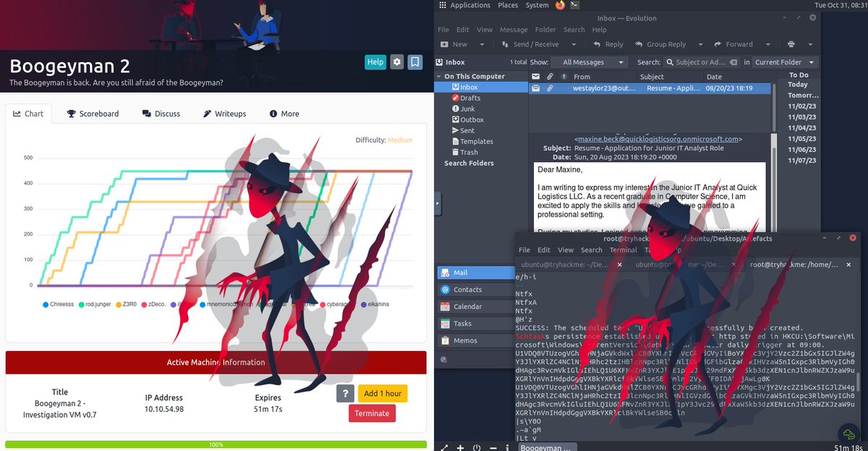Viewport: 868px width, 451px height.
Task: Expand the New button dropdown arrow
Action: coord(483,44)
